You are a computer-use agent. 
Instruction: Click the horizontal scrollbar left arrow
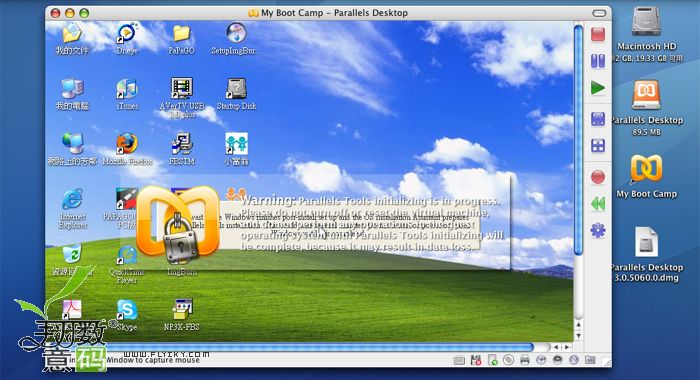click(556, 347)
